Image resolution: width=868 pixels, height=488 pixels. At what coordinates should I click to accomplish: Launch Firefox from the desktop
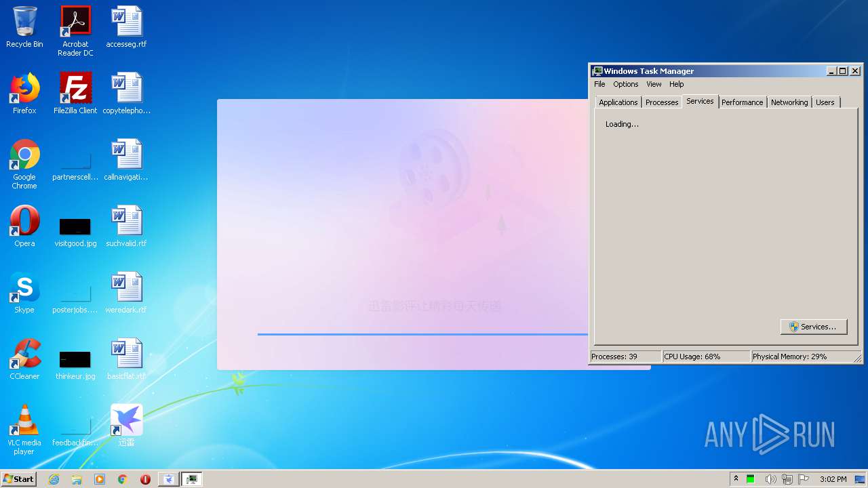(24, 94)
